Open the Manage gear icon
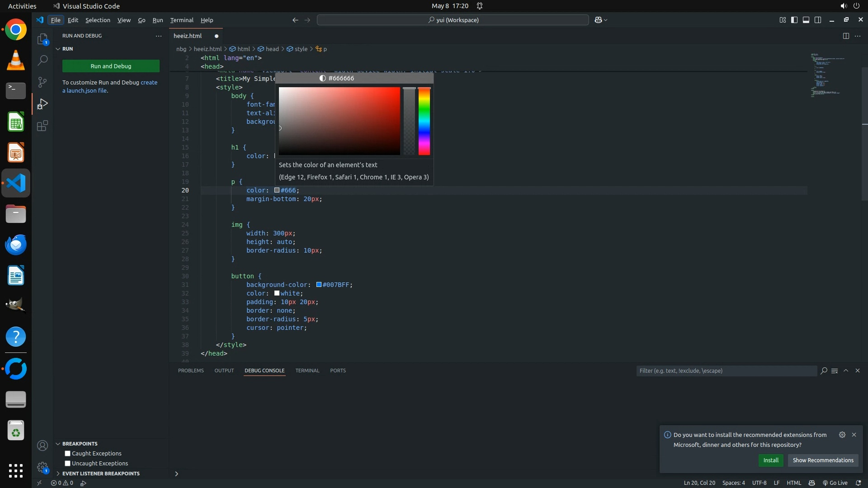The width and height of the screenshot is (868, 488). point(42,467)
